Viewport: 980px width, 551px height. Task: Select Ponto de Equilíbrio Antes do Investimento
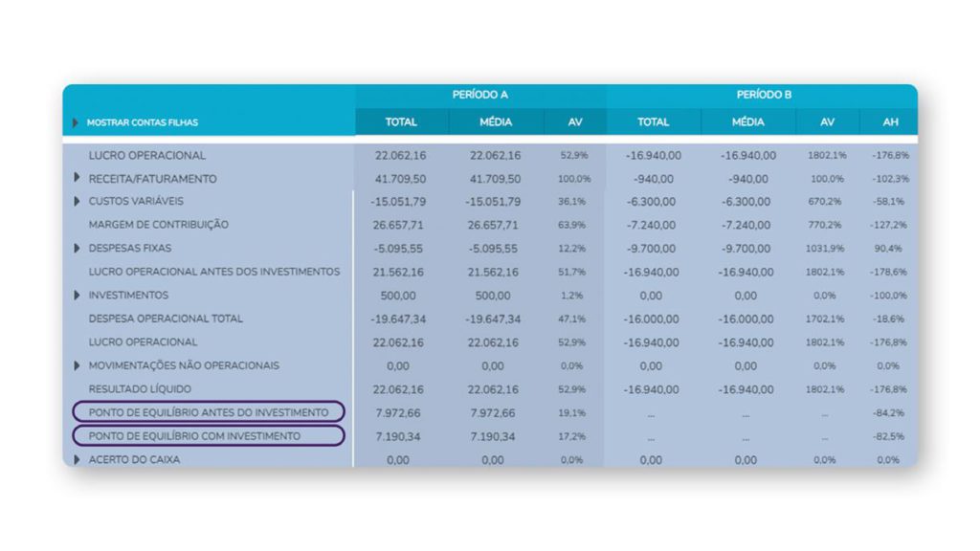coord(209,412)
